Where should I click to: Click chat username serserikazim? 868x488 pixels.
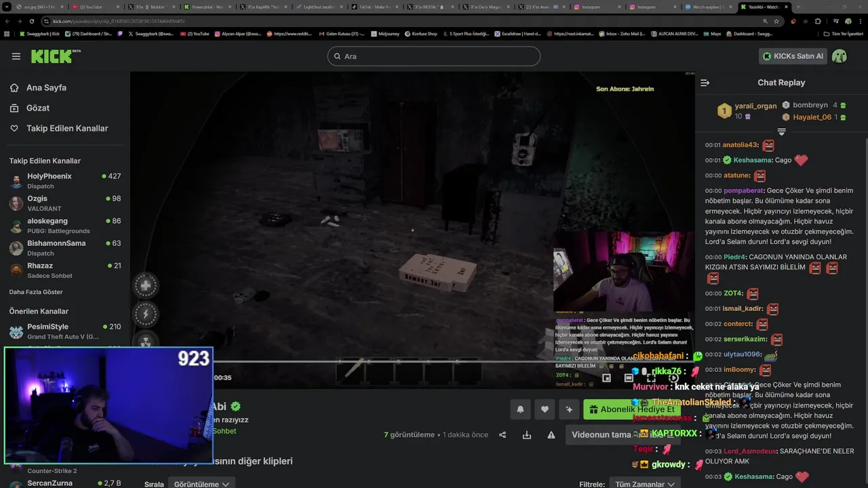point(745,339)
